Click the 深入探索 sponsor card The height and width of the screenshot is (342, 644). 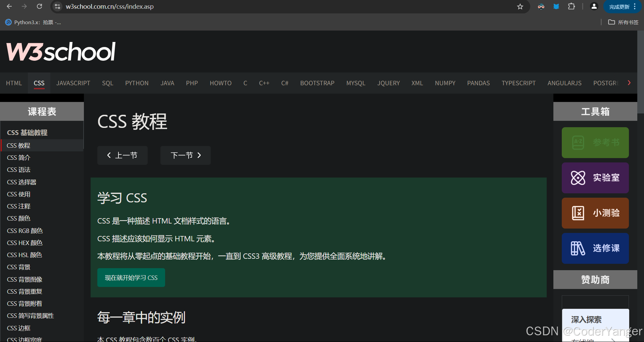click(595, 325)
